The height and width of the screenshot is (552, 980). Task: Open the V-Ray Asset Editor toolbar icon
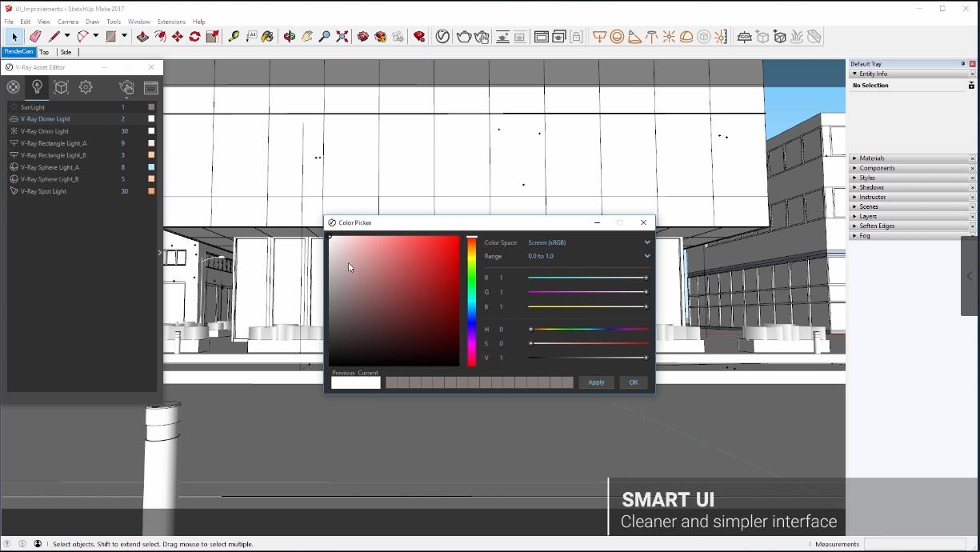click(x=442, y=37)
